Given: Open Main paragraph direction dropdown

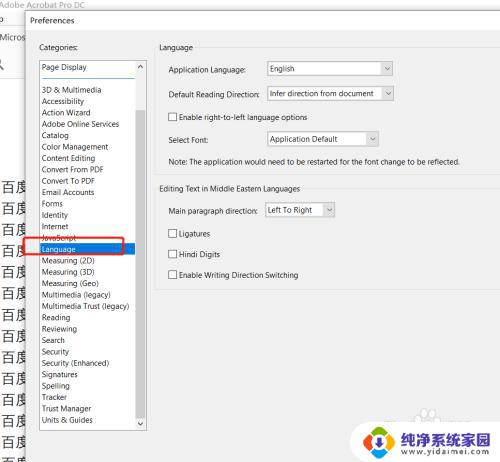Looking at the screenshot, I should (x=300, y=210).
